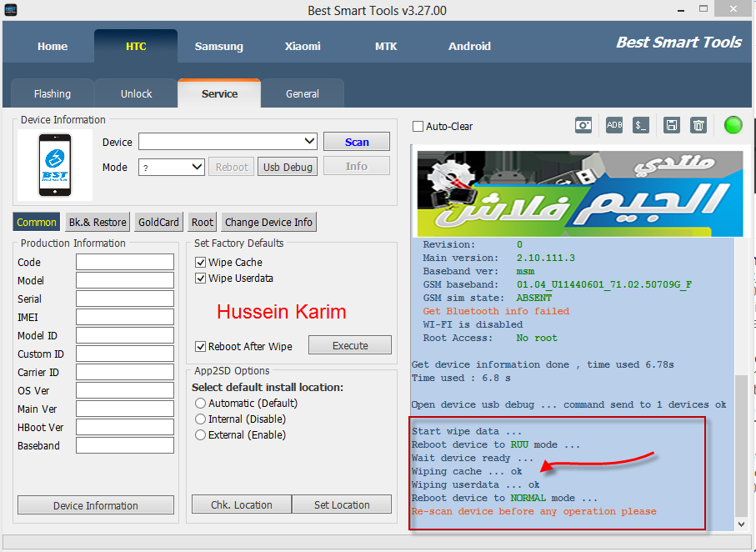756x552 pixels.
Task: Click the Model input field
Action: point(125,280)
